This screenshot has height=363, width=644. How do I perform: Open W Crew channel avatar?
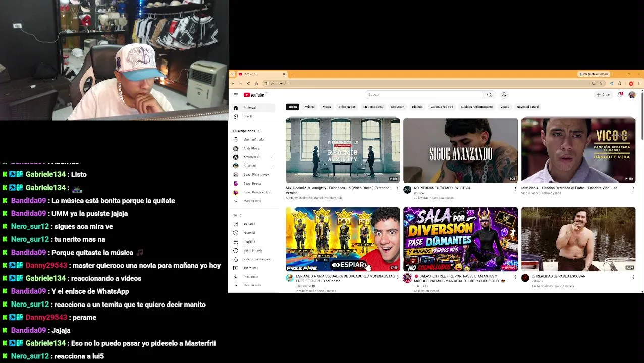pos(407,190)
